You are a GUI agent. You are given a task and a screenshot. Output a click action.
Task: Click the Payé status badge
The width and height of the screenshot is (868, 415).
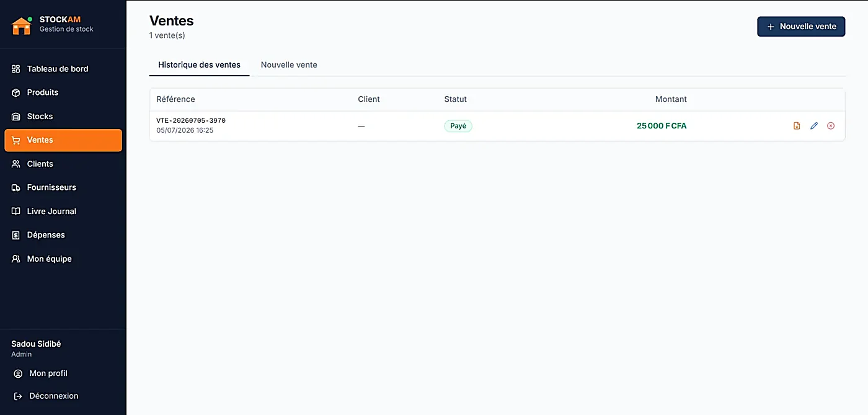pos(458,126)
